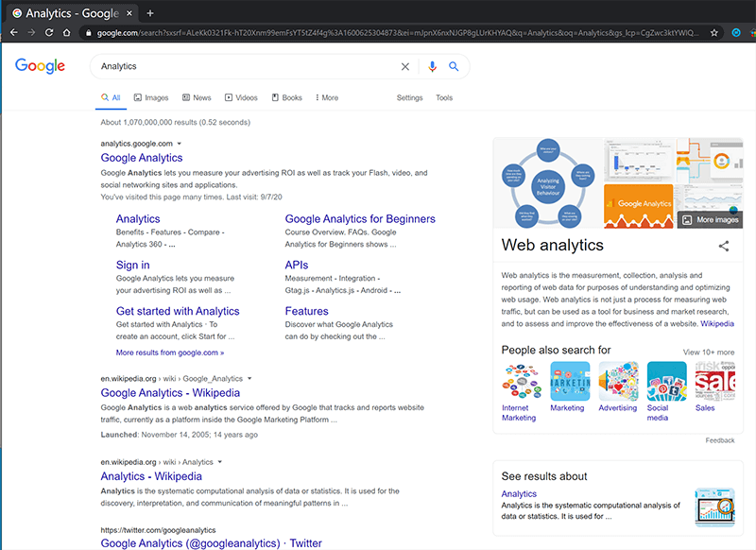Click the browser back arrow
Image resolution: width=756 pixels, height=550 pixels.
14,33
